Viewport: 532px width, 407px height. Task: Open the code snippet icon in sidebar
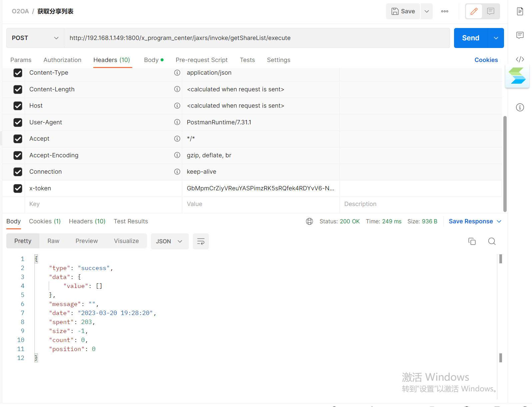click(520, 59)
